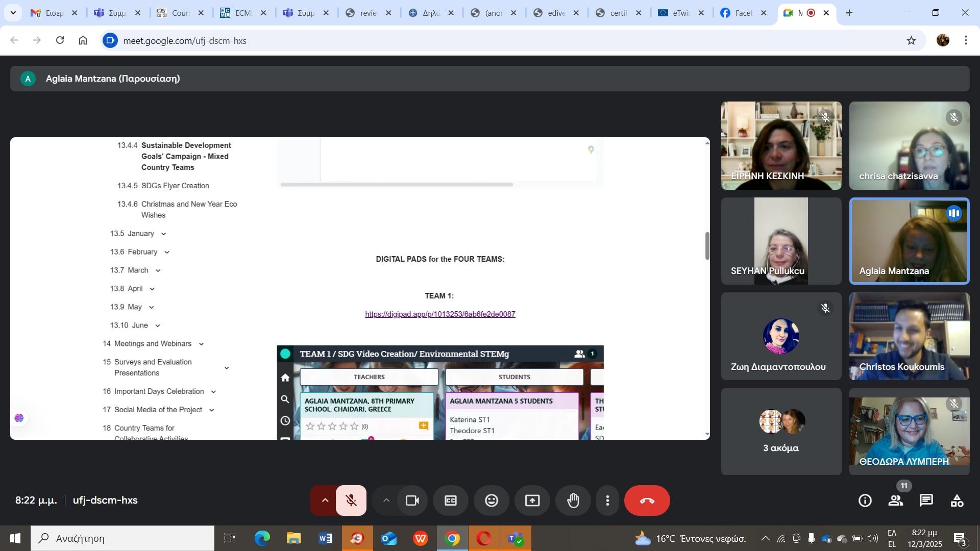Open the TEAM 1 digipad link
Image resolution: width=980 pixels, height=551 pixels.
pyautogui.click(x=440, y=314)
